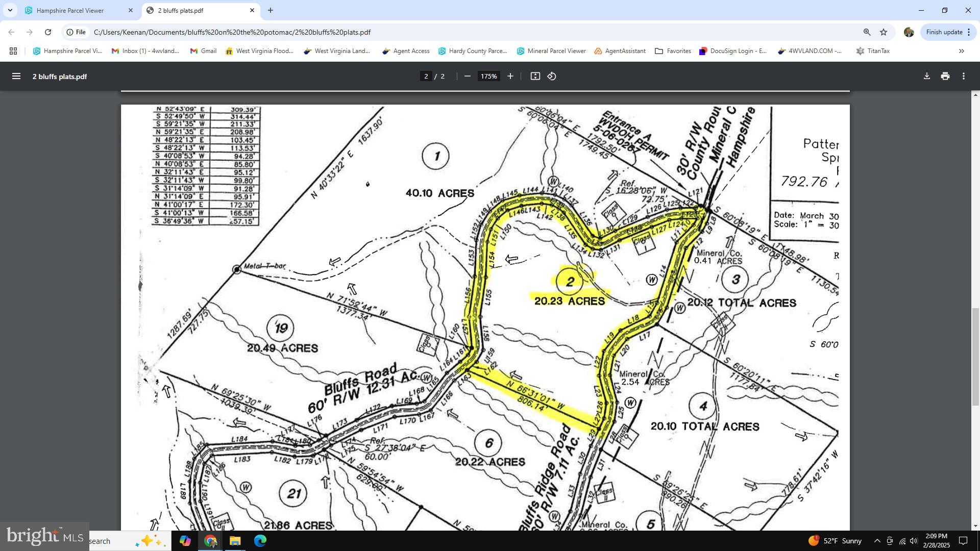
Task: Click the PDF page number field
Action: 426,76
